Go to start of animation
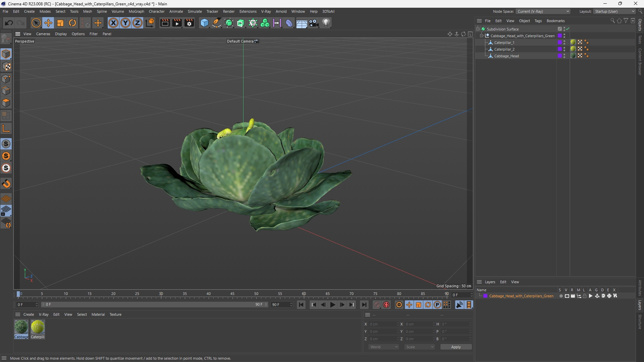This screenshot has height=362, width=644. [x=301, y=305]
